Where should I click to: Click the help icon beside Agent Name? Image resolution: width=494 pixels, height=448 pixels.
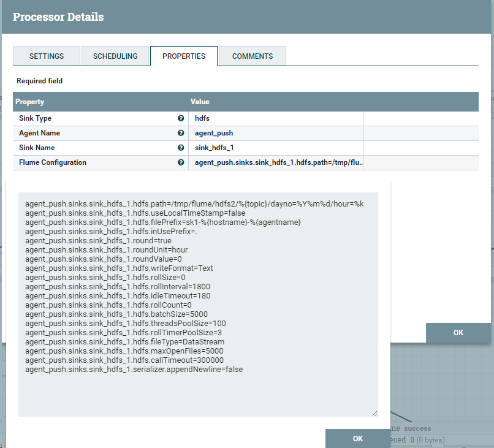(x=181, y=133)
